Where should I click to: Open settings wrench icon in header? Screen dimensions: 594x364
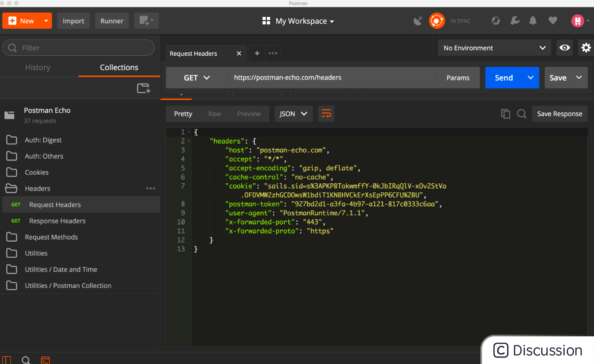coord(515,21)
